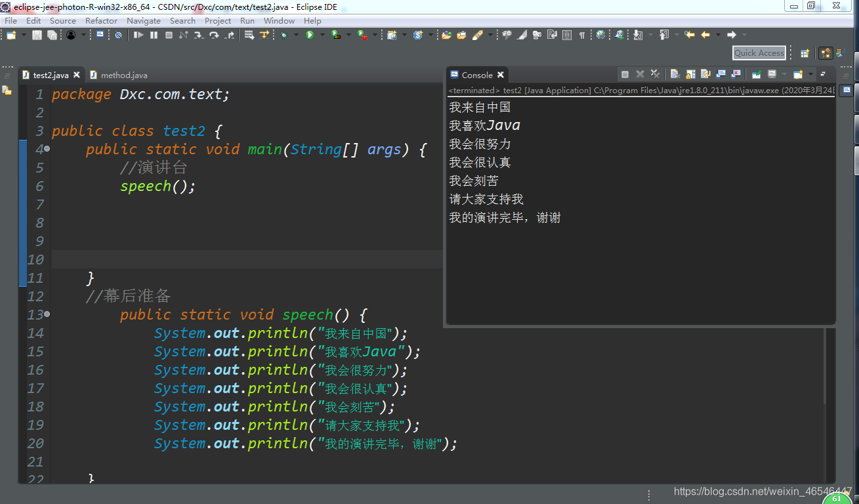
Task: Open the New wizard dropdown arrow
Action: [24, 35]
